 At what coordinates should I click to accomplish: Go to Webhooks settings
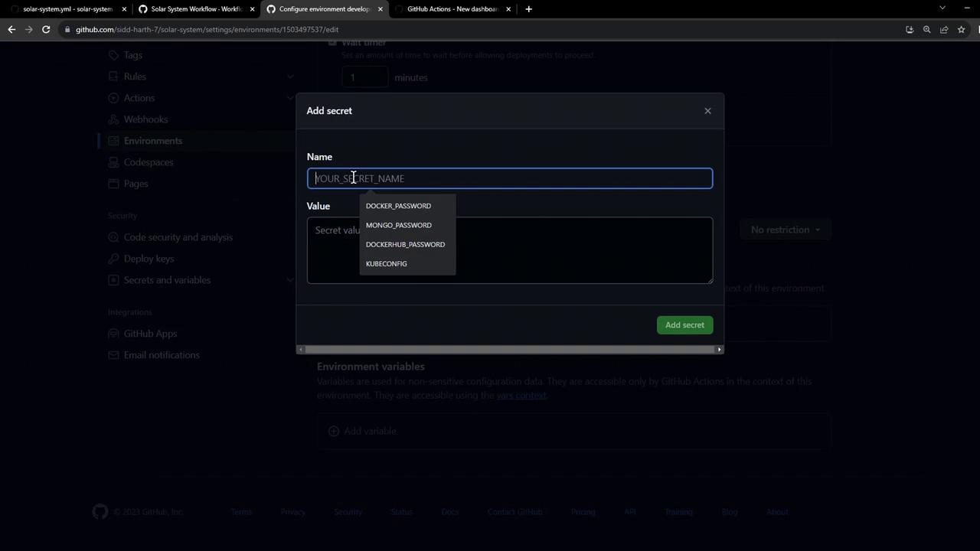(x=145, y=119)
